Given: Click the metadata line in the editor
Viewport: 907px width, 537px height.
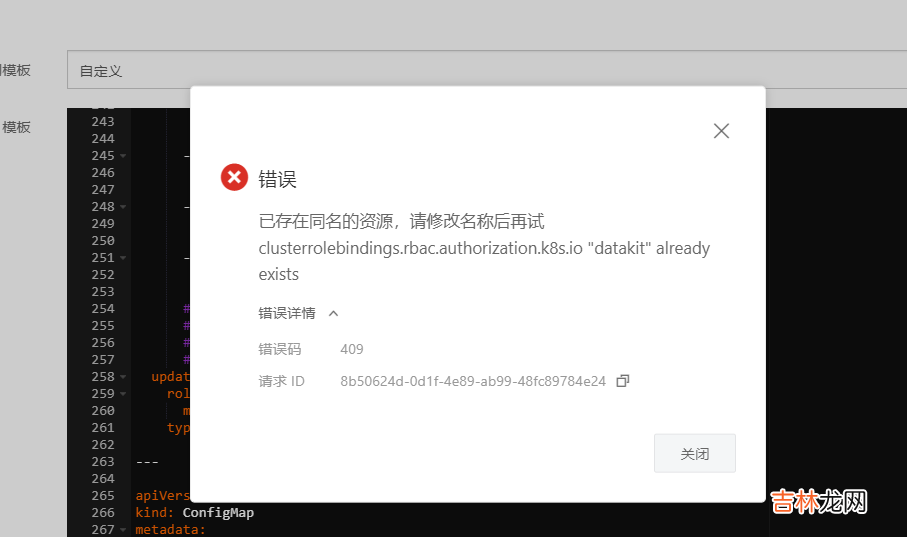Looking at the screenshot, I should click(169, 529).
